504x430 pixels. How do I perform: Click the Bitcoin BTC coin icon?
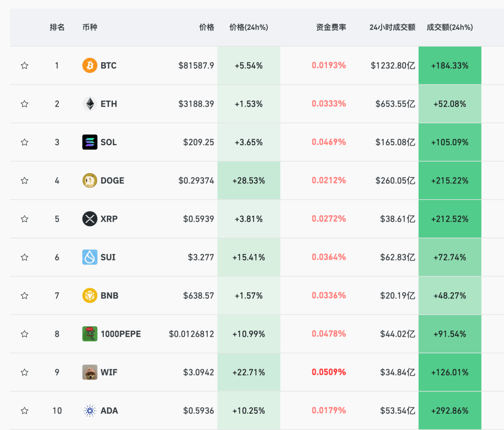[90, 65]
